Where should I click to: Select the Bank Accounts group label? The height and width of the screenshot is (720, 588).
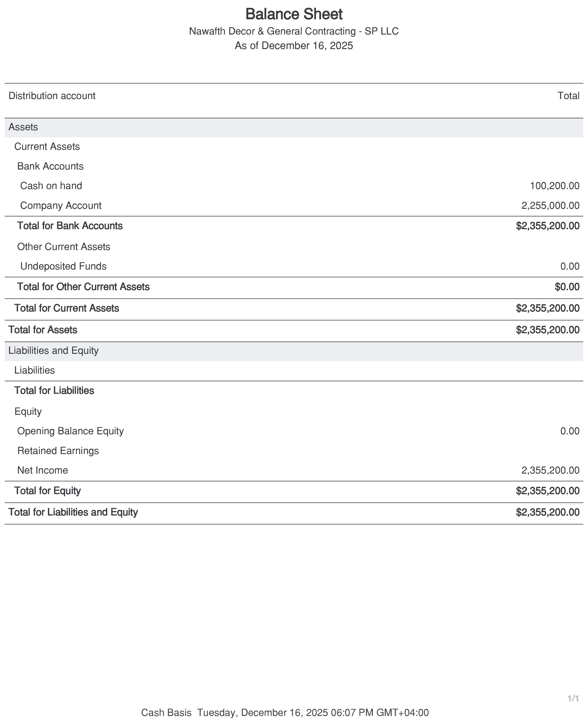pyautogui.click(x=50, y=166)
